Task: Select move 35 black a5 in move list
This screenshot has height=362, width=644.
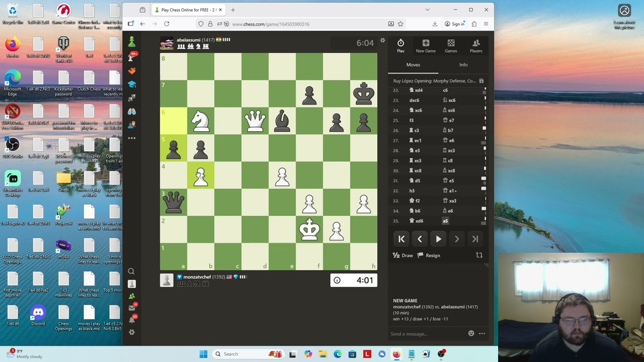Action: click(x=445, y=221)
